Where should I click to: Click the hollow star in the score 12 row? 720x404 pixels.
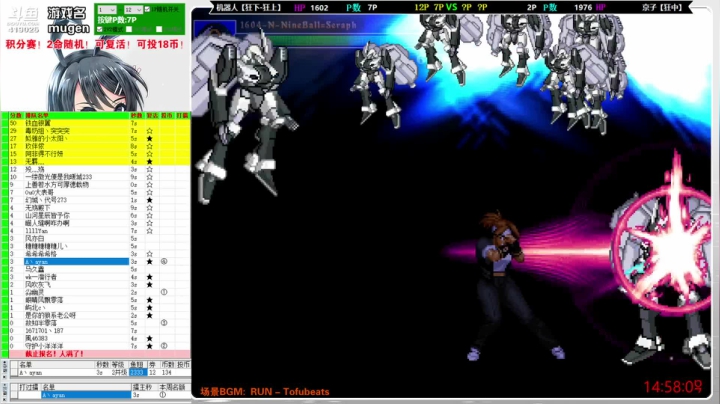tap(149, 169)
